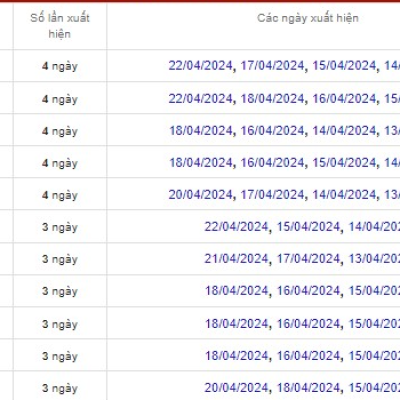Click 15/04/2024 after 22/04/2024 in 3 ngày row

tap(308, 227)
